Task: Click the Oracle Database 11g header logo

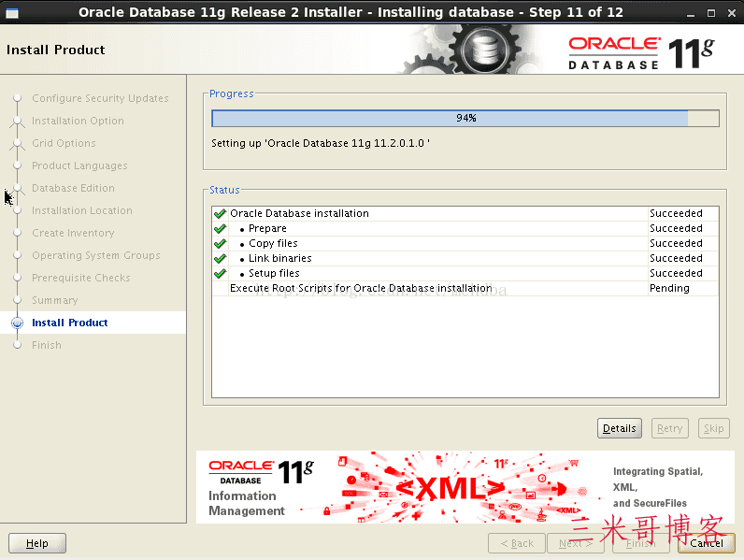Action: coord(641,53)
